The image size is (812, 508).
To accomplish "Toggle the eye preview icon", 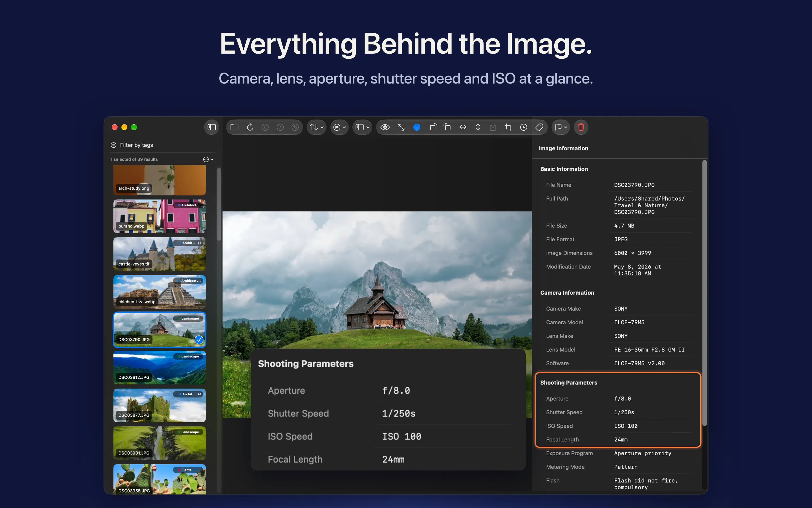I will (385, 127).
